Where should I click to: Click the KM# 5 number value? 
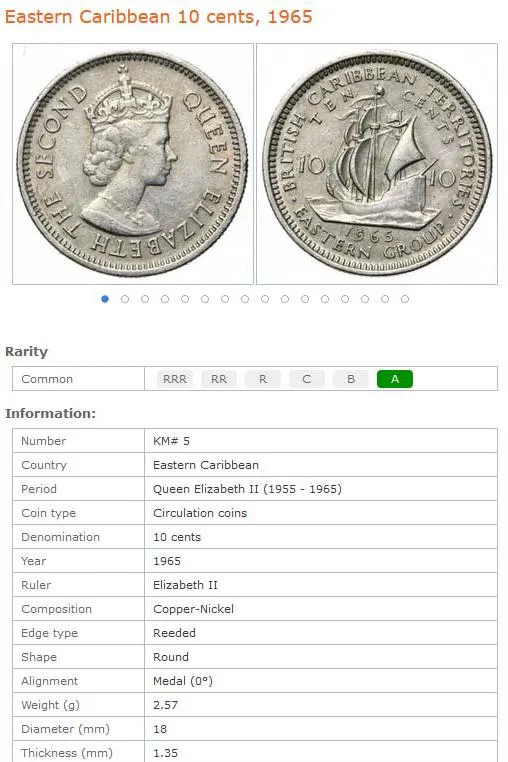(x=171, y=441)
